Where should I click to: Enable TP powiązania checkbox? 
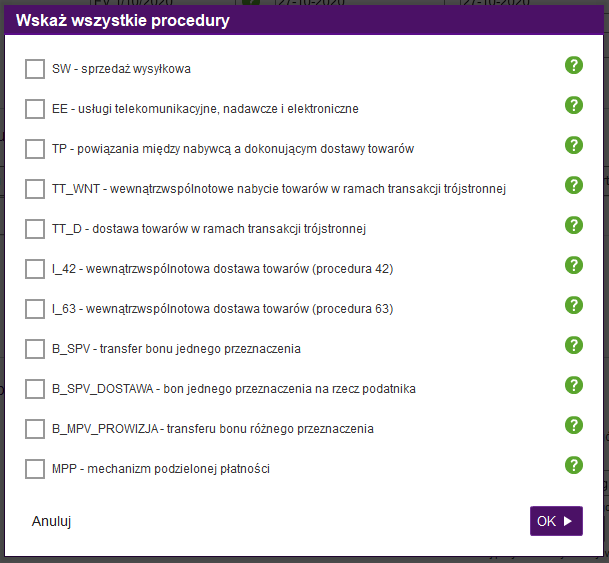coord(35,149)
